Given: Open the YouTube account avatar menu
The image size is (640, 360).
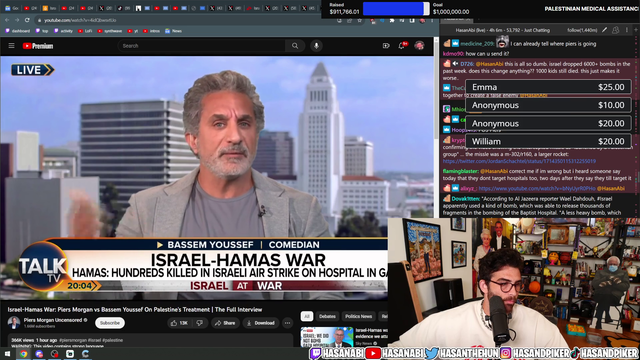Looking at the screenshot, I should point(419,46).
